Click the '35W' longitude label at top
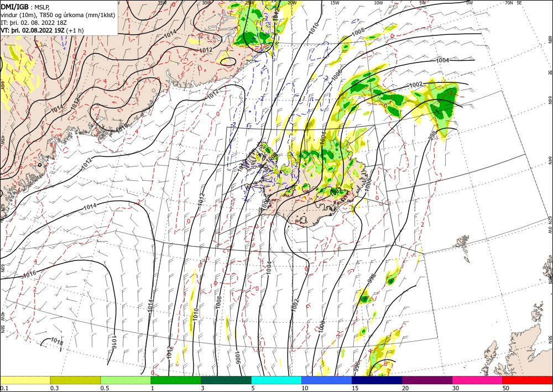The height and width of the screenshot is (392, 553). pos(162,2)
